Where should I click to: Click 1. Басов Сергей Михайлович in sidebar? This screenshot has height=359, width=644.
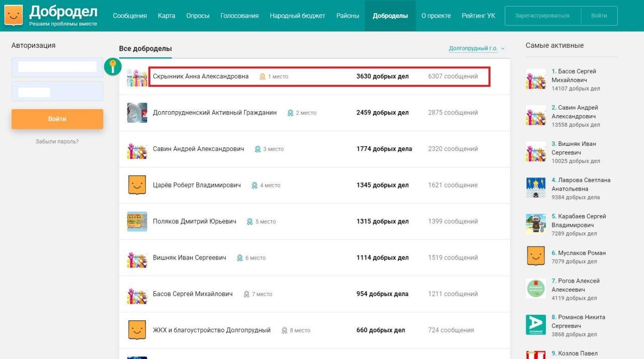[574, 75]
